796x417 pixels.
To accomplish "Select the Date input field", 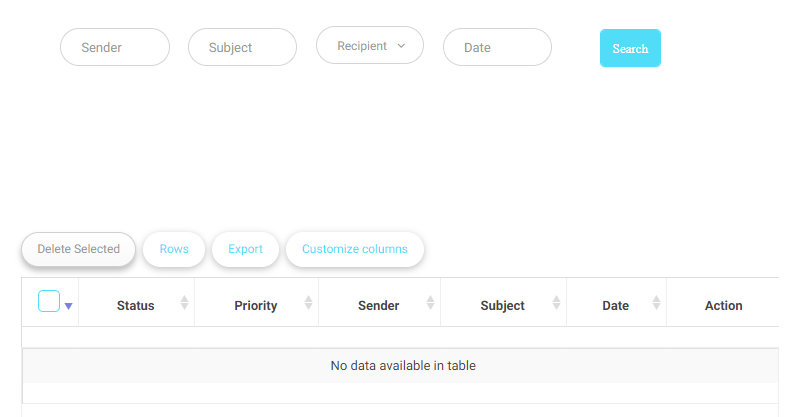I will [x=497, y=47].
